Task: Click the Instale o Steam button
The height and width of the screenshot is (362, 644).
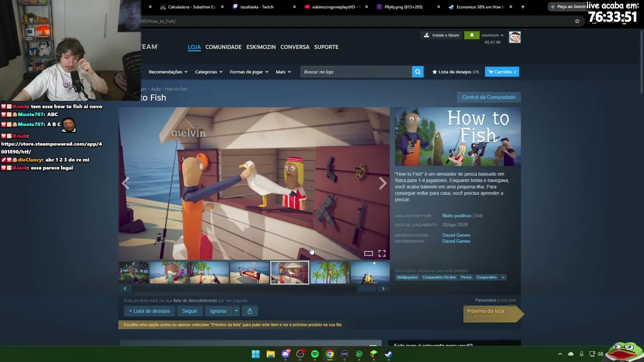Action: tap(441, 35)
